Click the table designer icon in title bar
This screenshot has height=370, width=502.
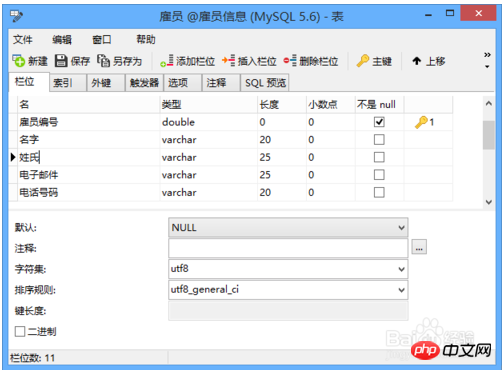click(16, 15)
